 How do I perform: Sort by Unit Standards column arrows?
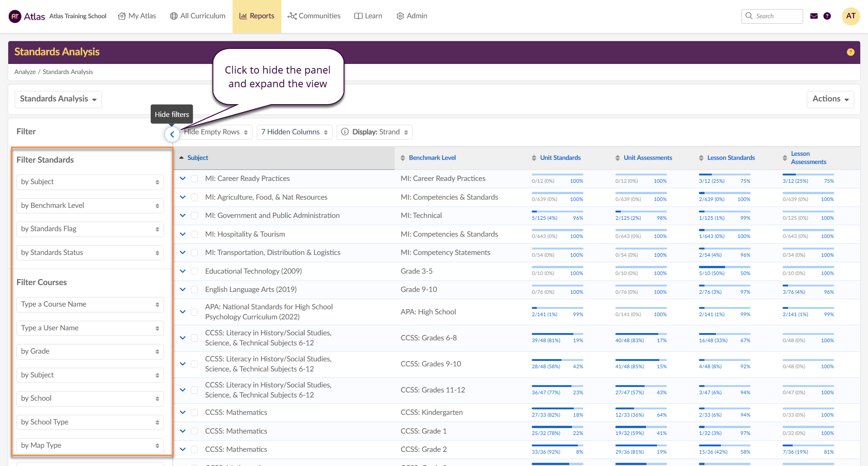[534, 158]
